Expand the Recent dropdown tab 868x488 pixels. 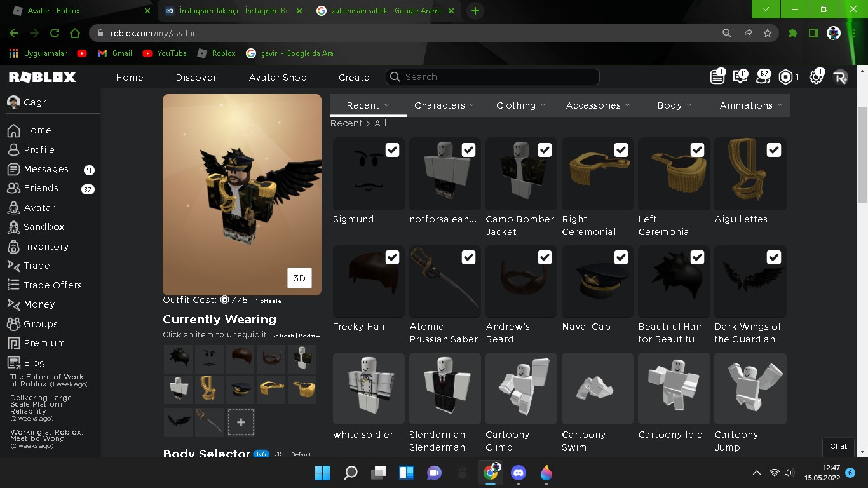[368, 105]
